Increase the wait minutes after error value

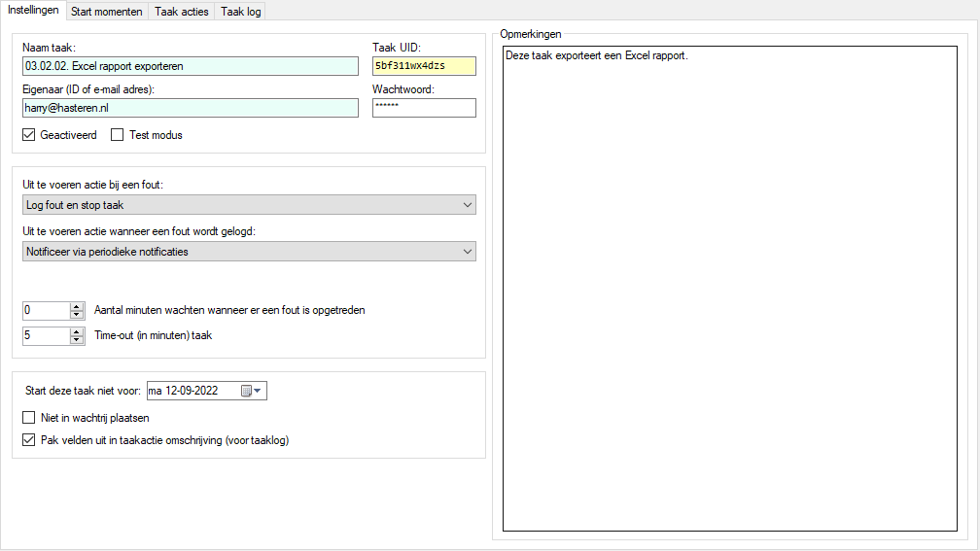[x=77, y=306]
